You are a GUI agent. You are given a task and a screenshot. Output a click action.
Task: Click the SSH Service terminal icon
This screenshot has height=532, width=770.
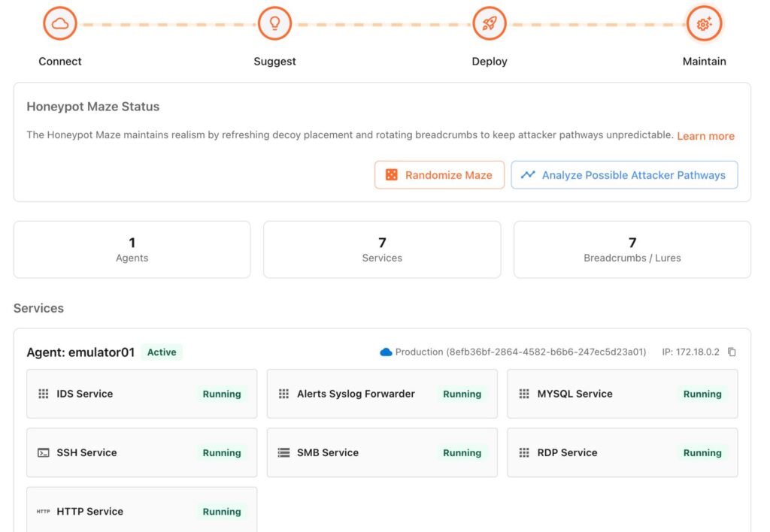click(44, 453)
